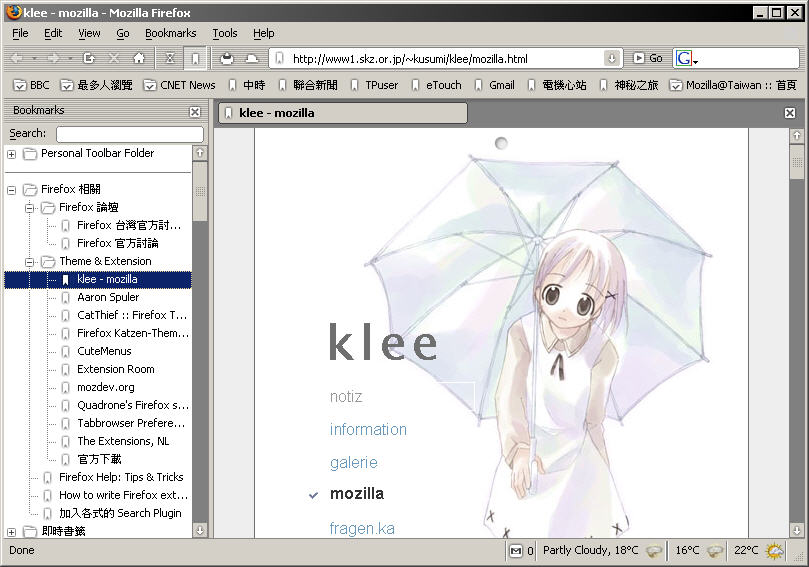Open the URL bar history dropdown

611,58
